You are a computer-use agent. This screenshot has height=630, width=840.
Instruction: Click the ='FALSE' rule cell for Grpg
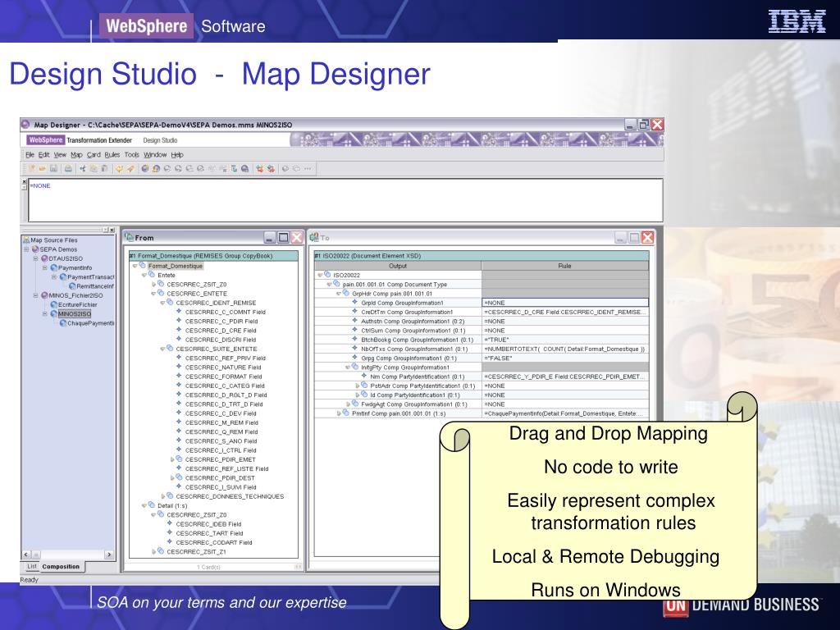pyautogui.click(x=565, y=358)
